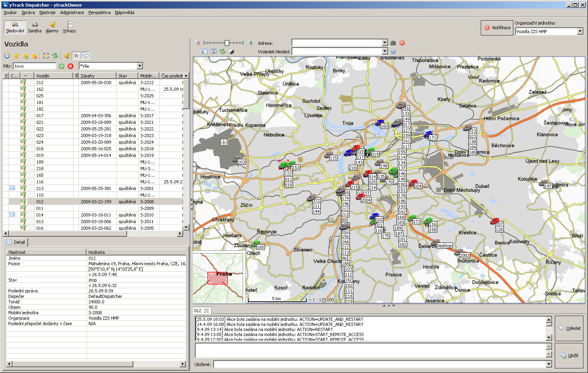Click the Odeslat send button
Image resolution: width=588 pixels, height=373 pixels.
coord(569,328)
